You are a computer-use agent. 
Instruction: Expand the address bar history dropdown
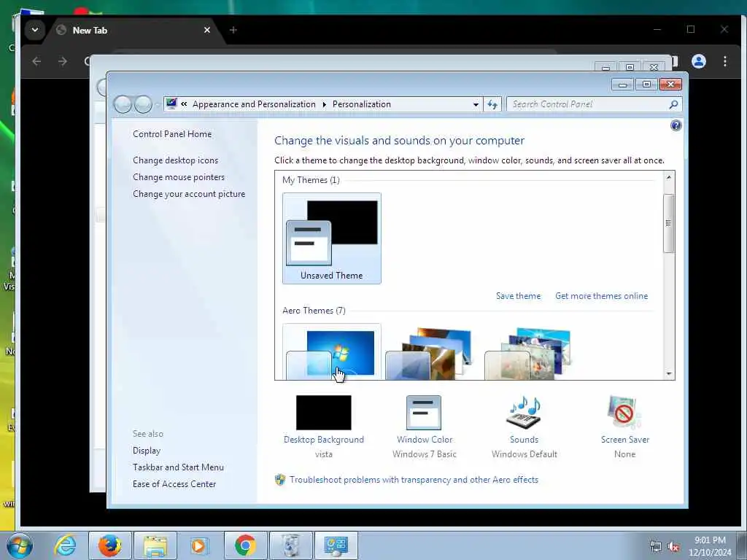476,105
